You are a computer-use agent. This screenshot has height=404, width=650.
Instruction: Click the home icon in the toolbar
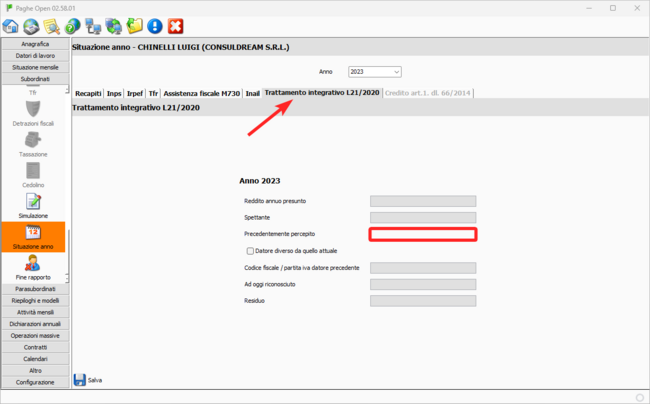12,26
